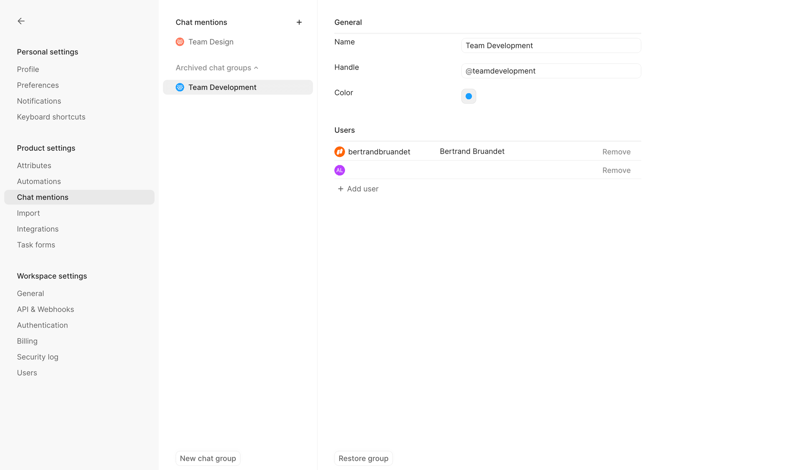Click the bertrandbruandet avatar icon
Viewport: 800px width, 470px height.
[x=339, y=152]
